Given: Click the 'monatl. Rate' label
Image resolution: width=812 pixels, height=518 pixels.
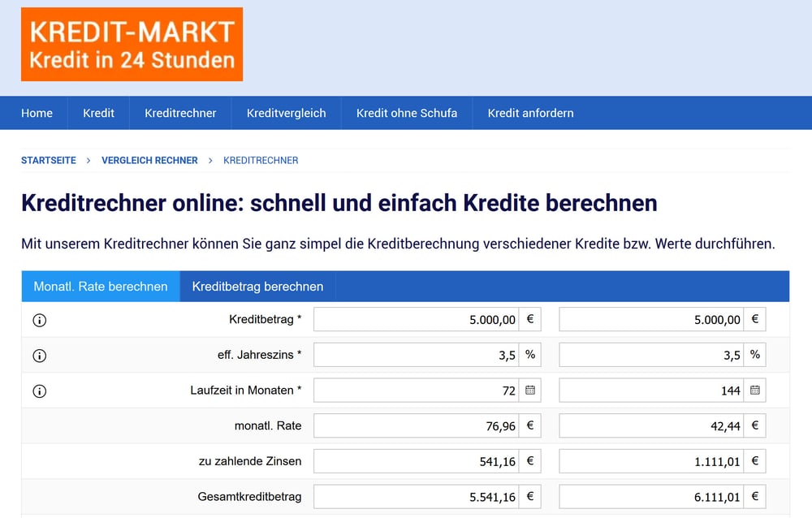Looking at the screenshot, I should click(268, 425).
